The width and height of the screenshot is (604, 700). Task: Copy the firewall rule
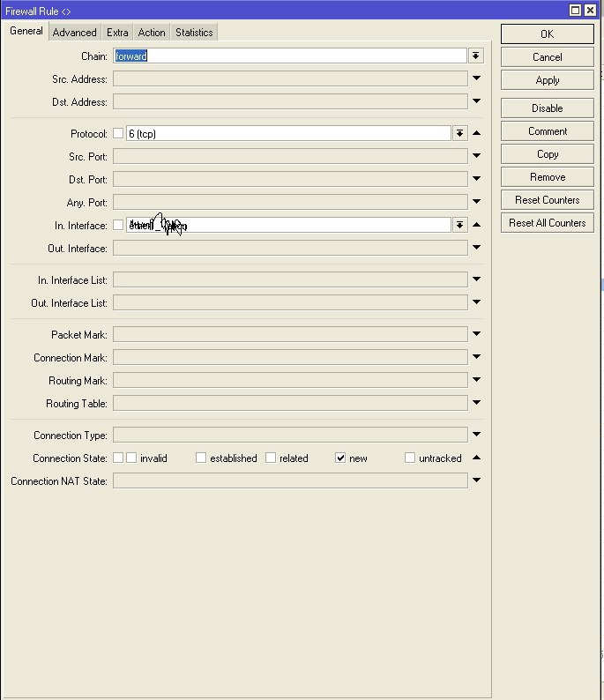(x=548, y=154)
